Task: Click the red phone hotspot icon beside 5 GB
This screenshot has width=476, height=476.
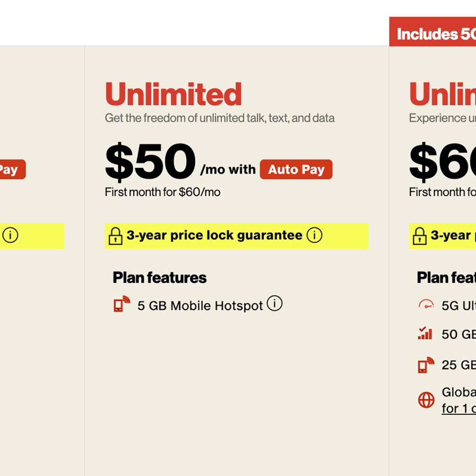Action: (122, 304)
